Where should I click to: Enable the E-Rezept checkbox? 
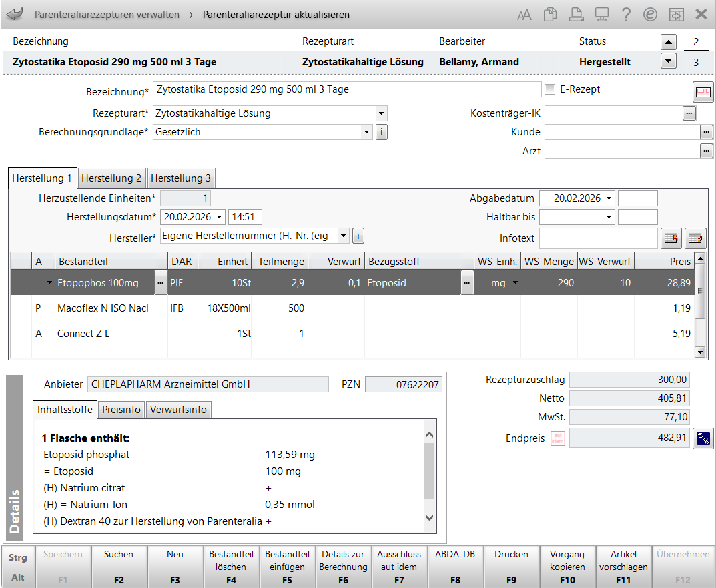[x=550, y=89]
